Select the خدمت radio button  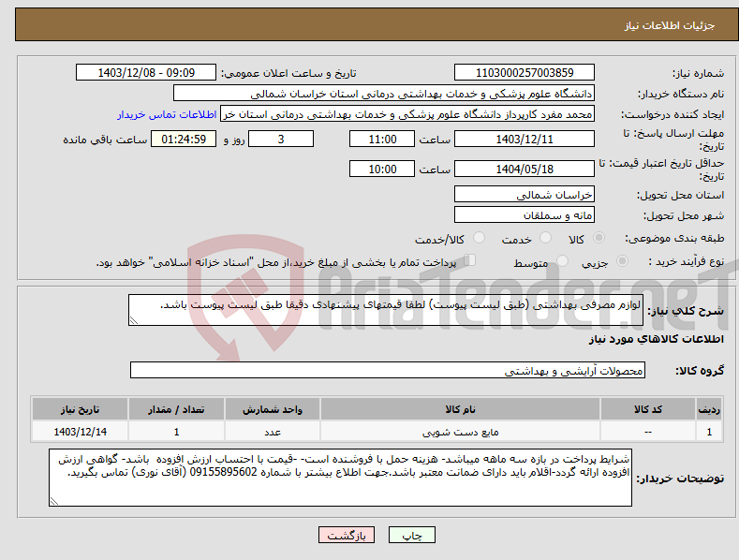(x=545, y=238)
